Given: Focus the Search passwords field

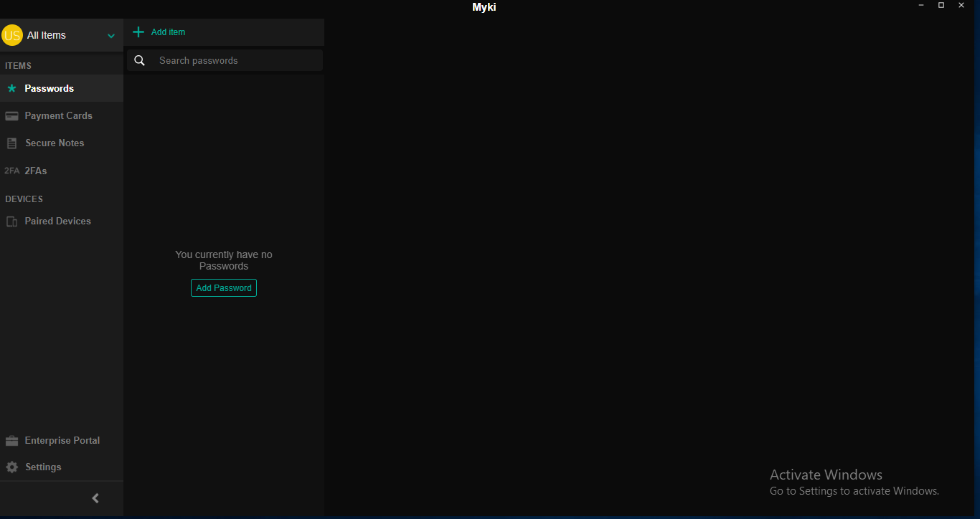Looking at the screenshot, I should click(x=225, y=60).
